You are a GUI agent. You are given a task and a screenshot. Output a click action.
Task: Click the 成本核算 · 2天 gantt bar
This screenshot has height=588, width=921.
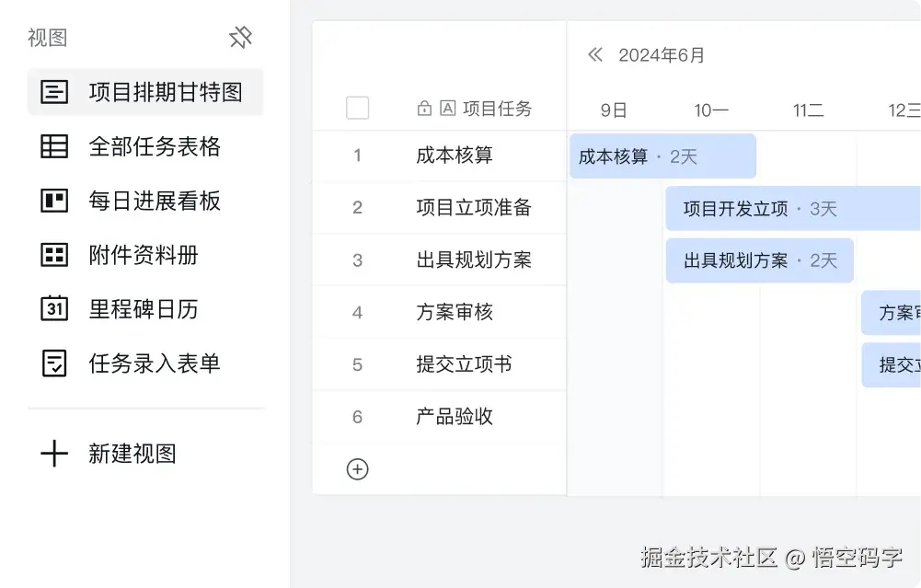(x=662, y=156)
